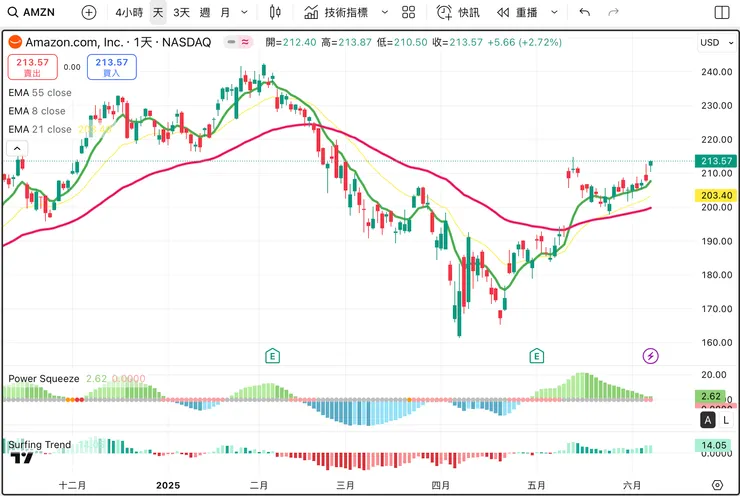This screenshot has height=496, width=740.
Task: Toggle the grey pill status indicator
Action: pyautogui.click(x=231, y=42)
